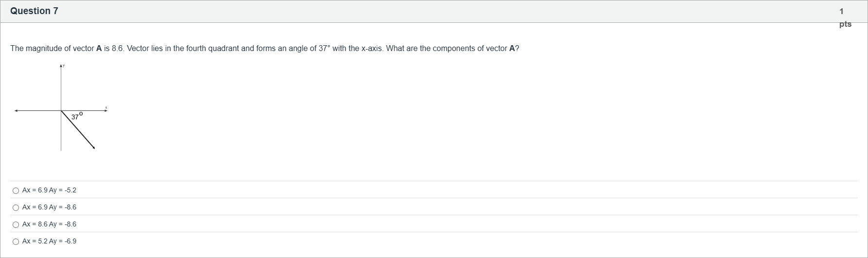Click the answer label text "Ax = 6.9 Ay = -8.6"
The image size is (868, 258).
49,207
